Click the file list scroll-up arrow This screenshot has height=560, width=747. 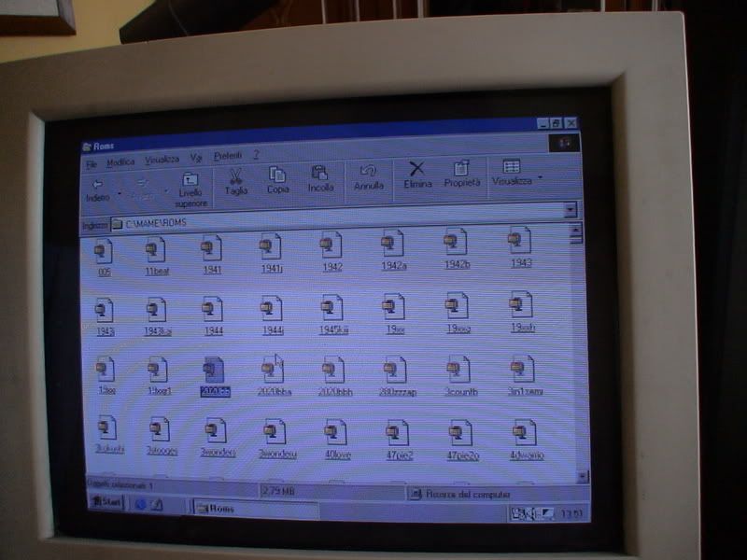coord(575,230)
